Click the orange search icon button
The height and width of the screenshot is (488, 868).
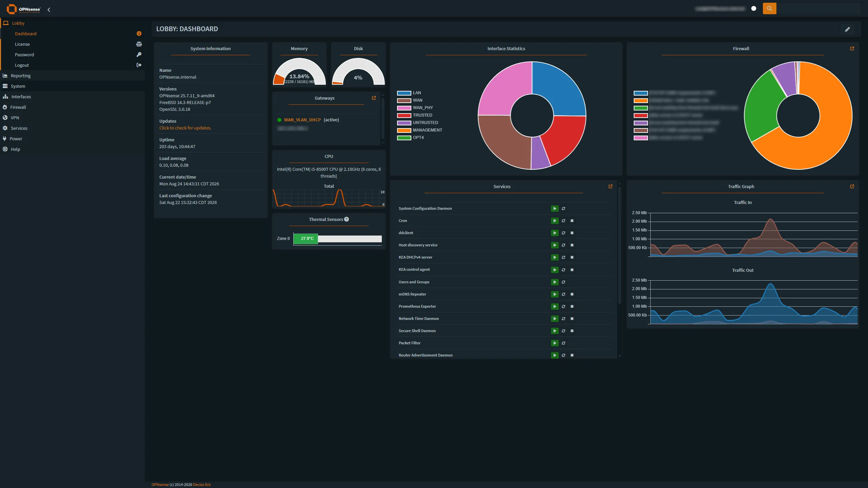click(769, 8)
